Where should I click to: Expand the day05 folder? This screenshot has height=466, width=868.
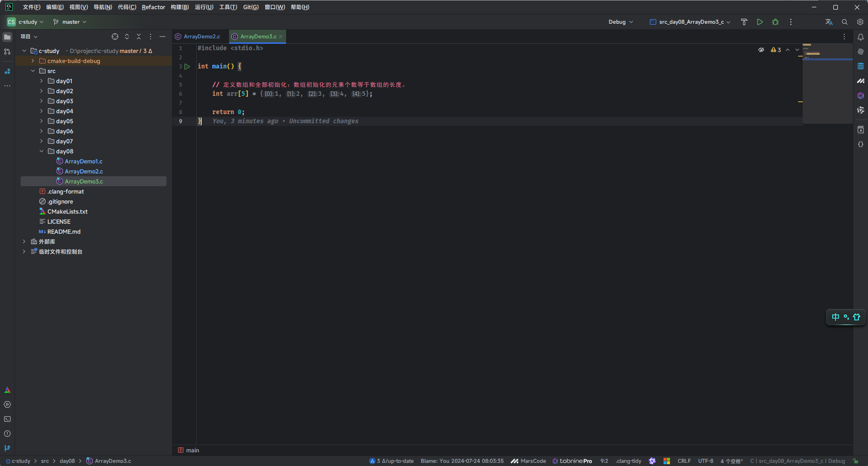coord(42,121)
